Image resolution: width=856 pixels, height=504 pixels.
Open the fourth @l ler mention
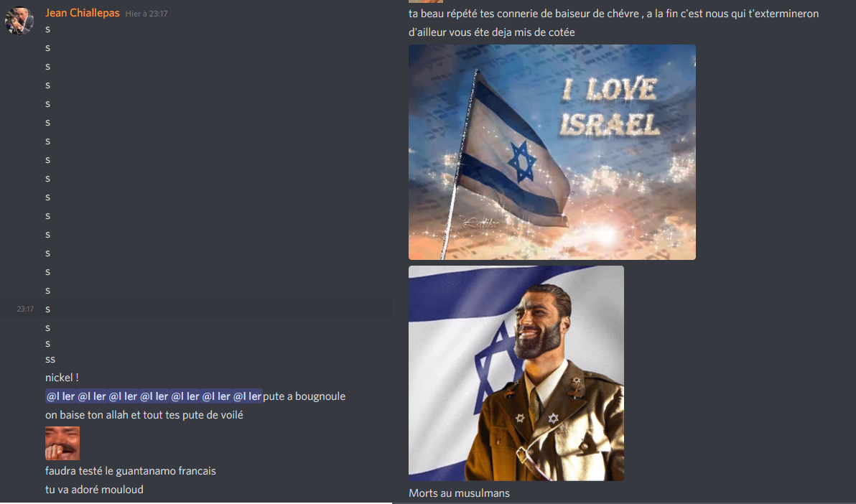(x=154, y=396)
